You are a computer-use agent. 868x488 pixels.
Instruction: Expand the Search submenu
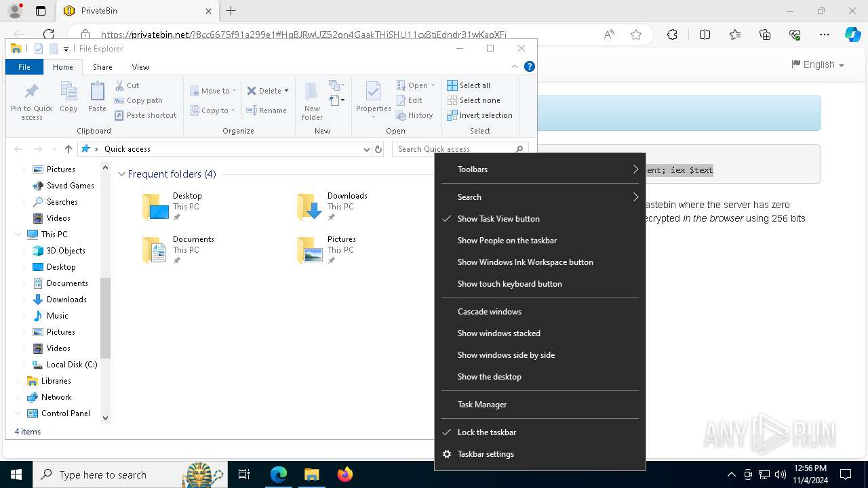(540, 197)
